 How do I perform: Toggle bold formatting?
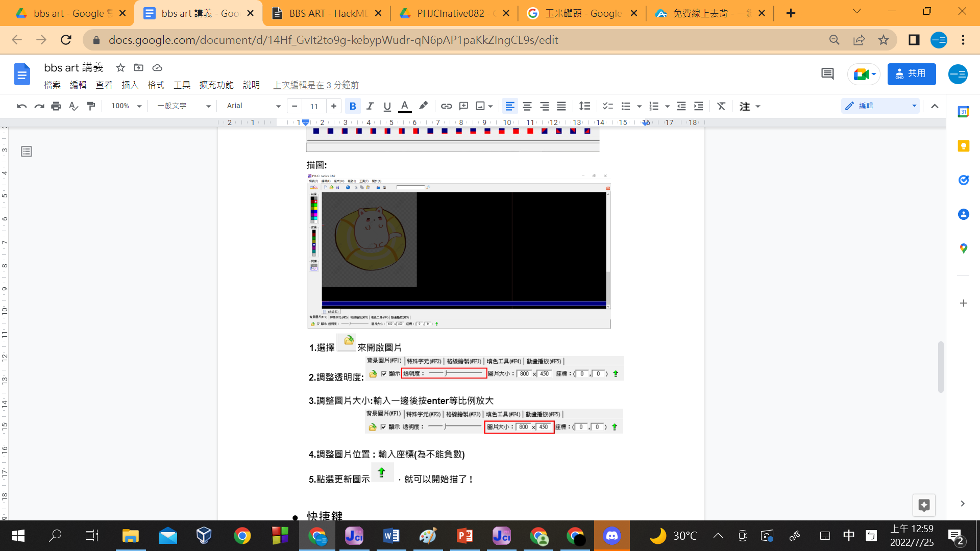point(353,106)
